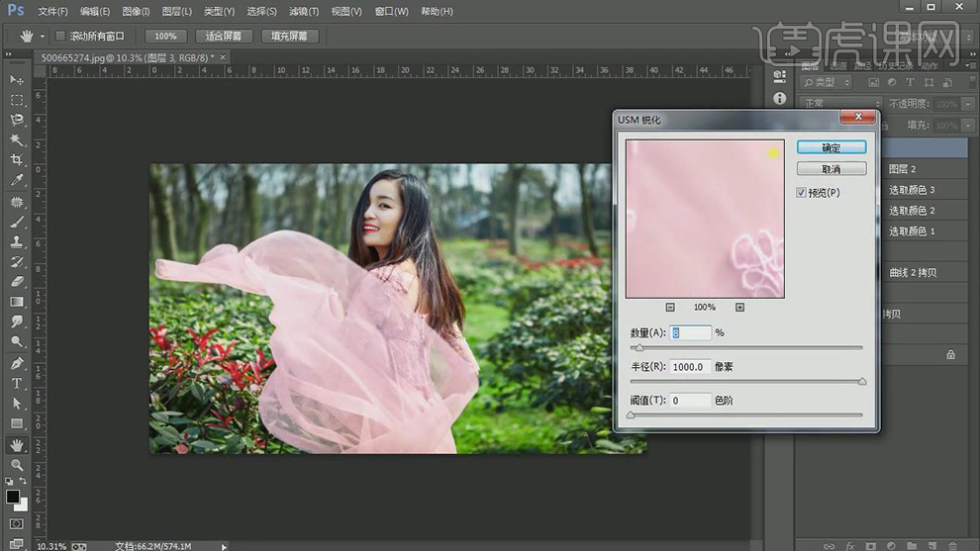980x551 pixels.
Task: Open the 图像(I) menu
Action: (136, 12)
